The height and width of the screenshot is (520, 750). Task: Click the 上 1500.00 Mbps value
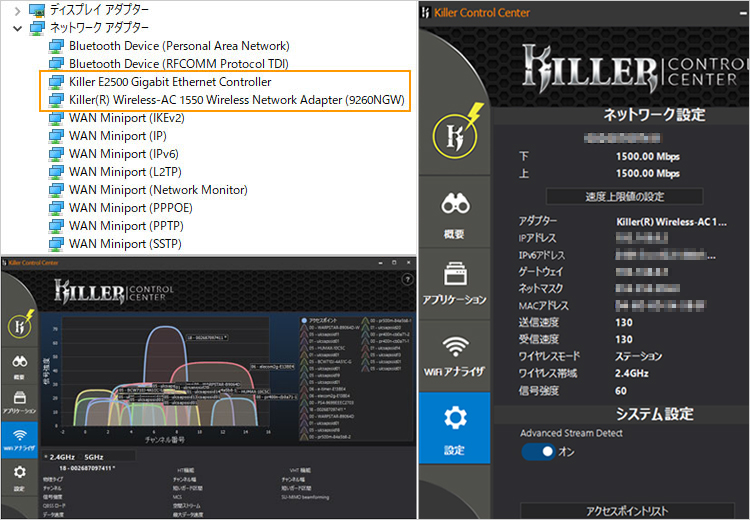pos(648,173)
